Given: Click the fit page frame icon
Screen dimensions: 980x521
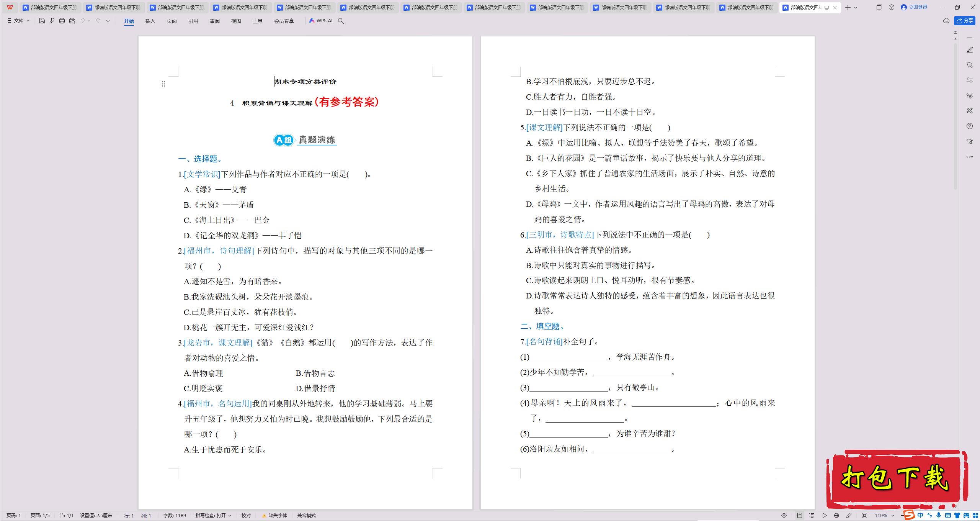Looking at the screenshot, I should tap(864, 516).
